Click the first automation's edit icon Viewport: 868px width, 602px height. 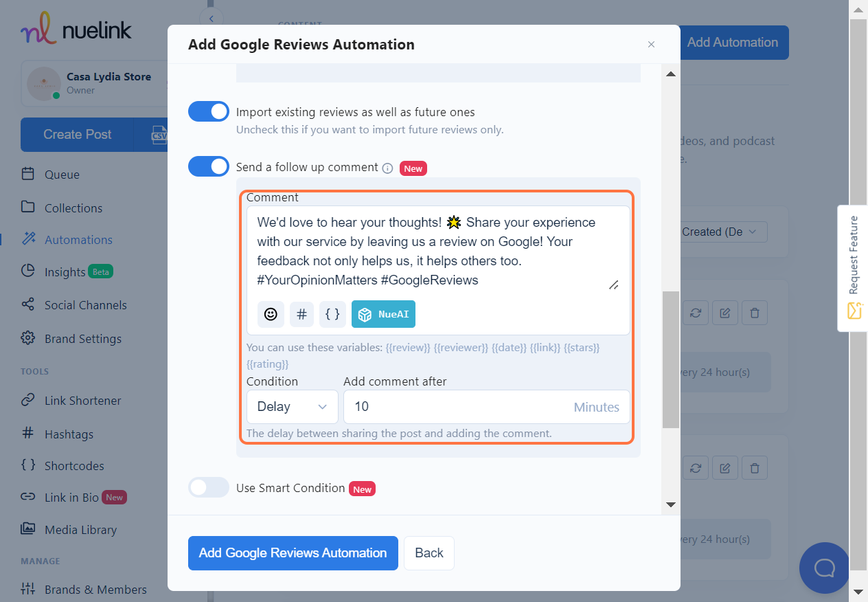click(725, 313)
